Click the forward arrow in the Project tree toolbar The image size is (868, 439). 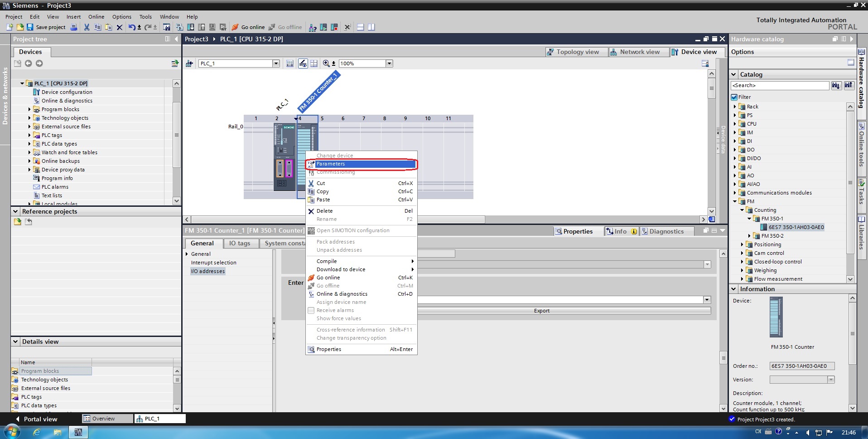(39, 63)
